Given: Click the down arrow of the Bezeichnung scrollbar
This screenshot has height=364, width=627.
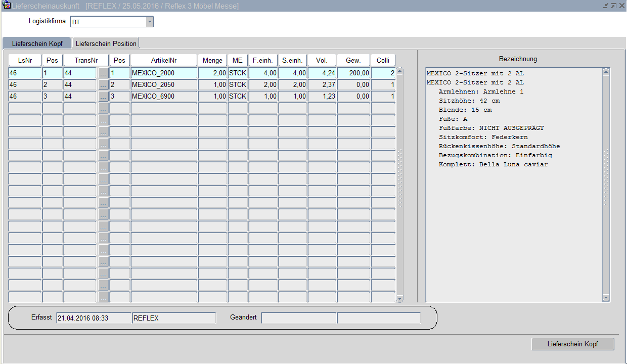Looking at the screenshot, I should 606,298.
